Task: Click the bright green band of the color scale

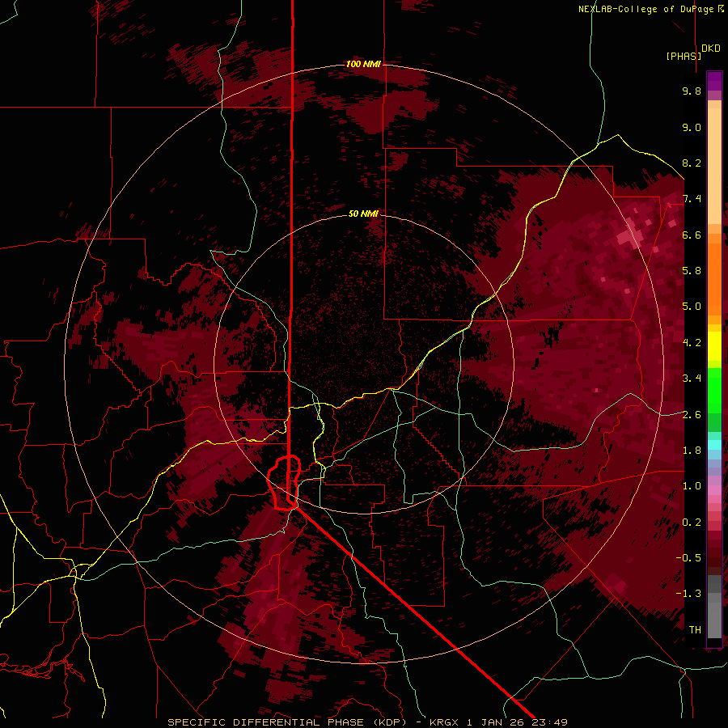Action: [714, 390]
